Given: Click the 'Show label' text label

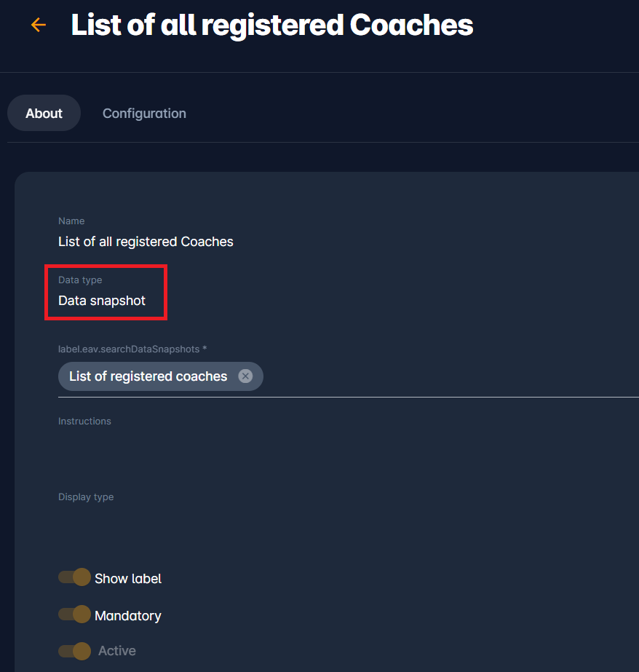Looking at the screenshot, I should [128, 579].
